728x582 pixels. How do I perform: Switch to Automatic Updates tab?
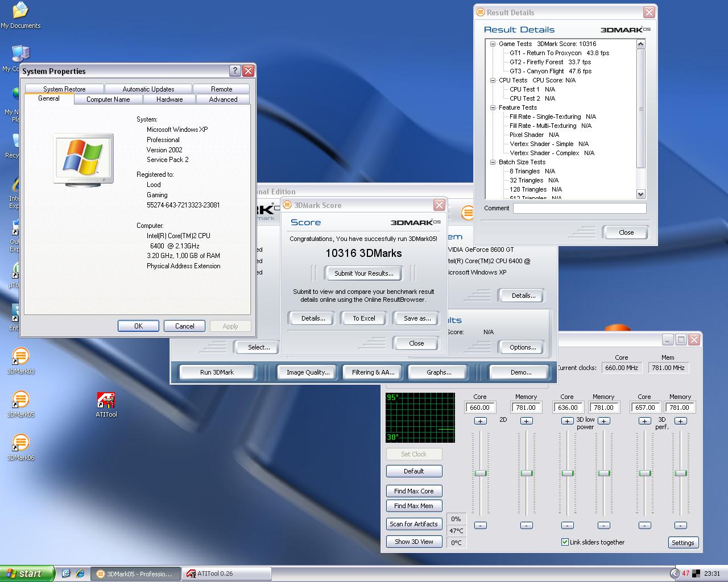coord(148,89)
